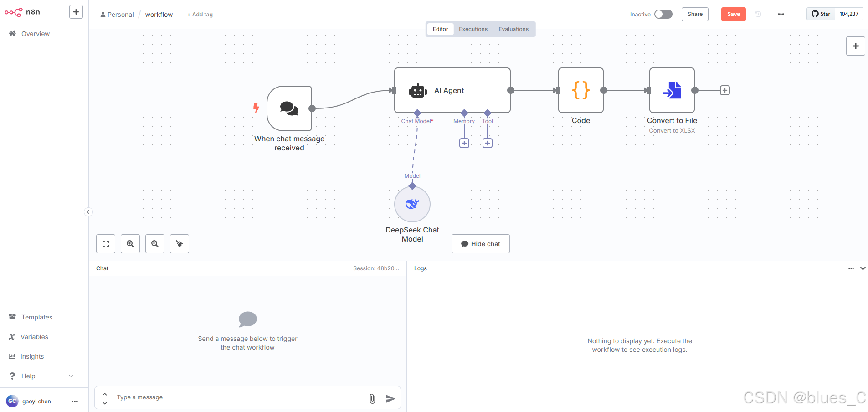868x412 pixels.
Task: Tidy up the workflow nodes
Action: coord(180,244)
